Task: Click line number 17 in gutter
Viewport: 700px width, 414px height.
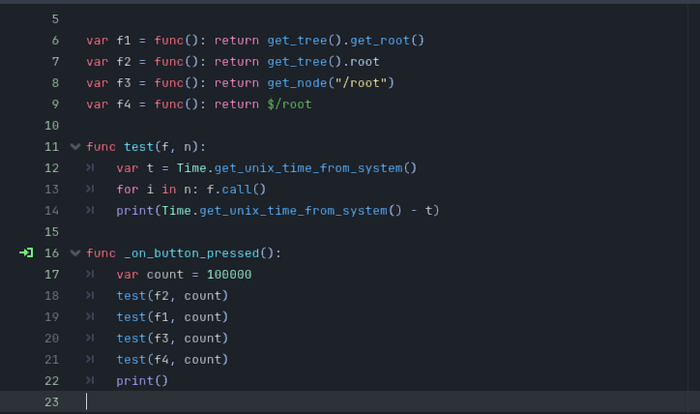Action: 52,274
